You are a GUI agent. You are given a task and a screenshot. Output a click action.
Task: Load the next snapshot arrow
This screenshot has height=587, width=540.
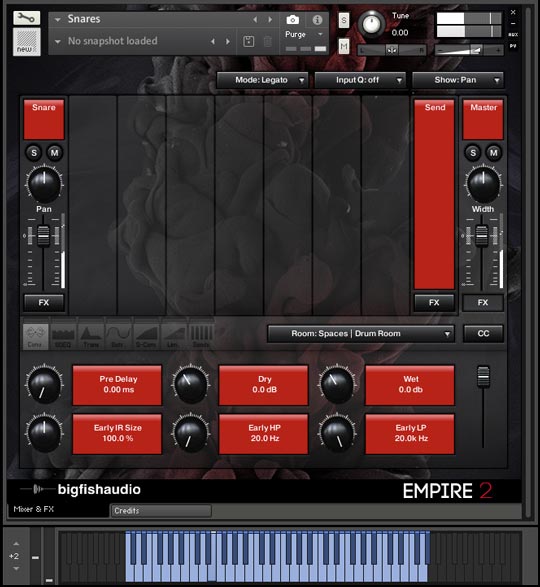(228, 41)
